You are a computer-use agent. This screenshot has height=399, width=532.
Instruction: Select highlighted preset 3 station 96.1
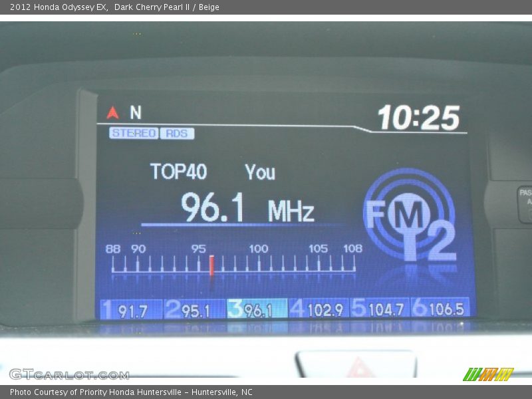click(257, 309)
